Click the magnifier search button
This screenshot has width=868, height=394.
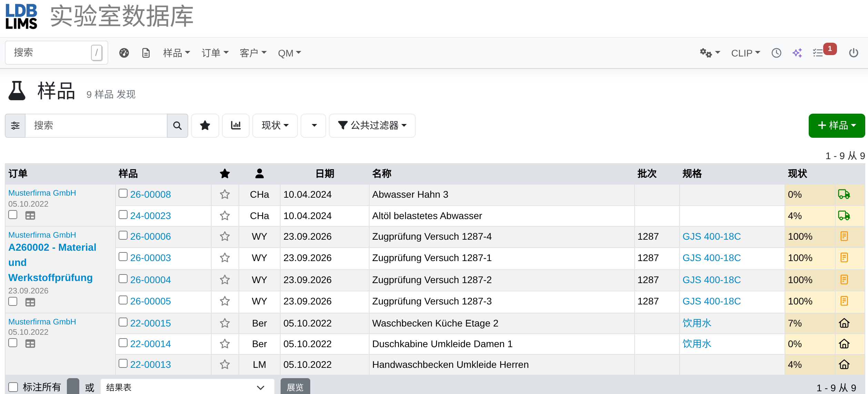(x=178, y=126)
